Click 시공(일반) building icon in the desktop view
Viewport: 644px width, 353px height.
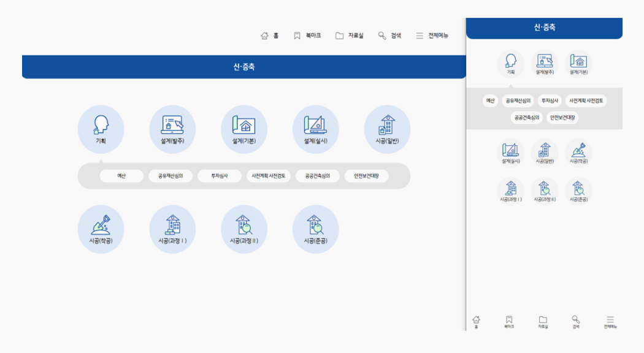point(387,128)
